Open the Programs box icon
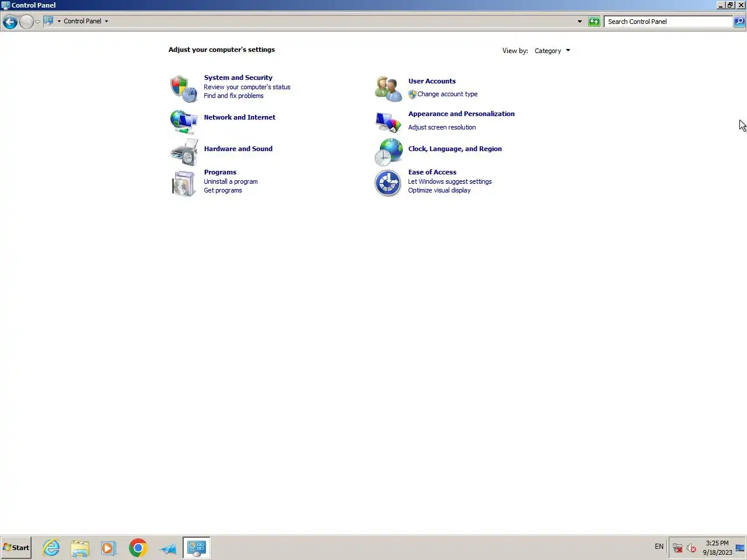The image size is (747, 560). [x=184, y=183]
